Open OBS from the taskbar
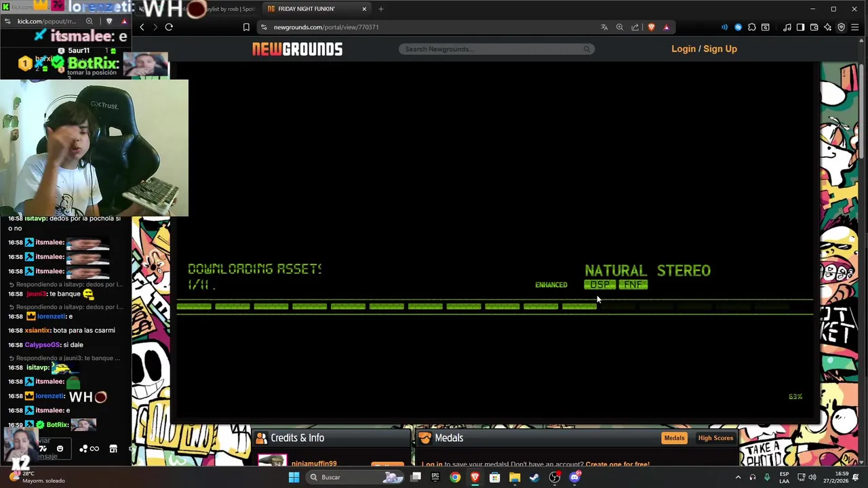The width and height of the screenshot is (868, 488). [555, 477]
